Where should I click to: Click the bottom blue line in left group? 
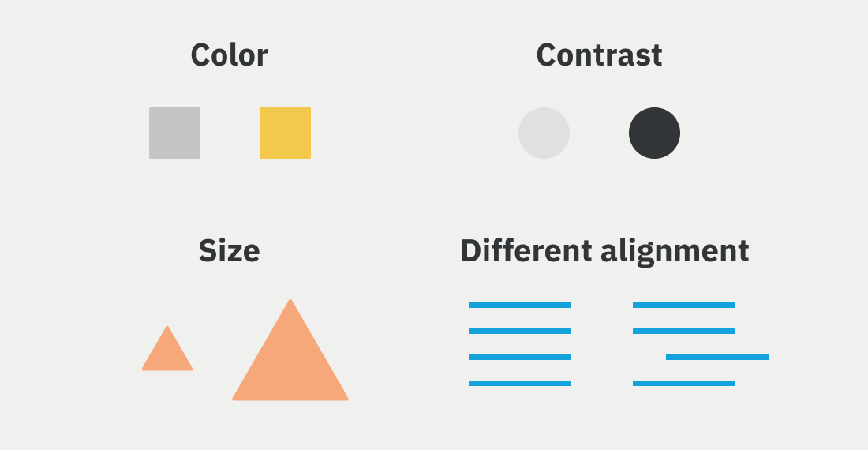[x=520, y=383]
